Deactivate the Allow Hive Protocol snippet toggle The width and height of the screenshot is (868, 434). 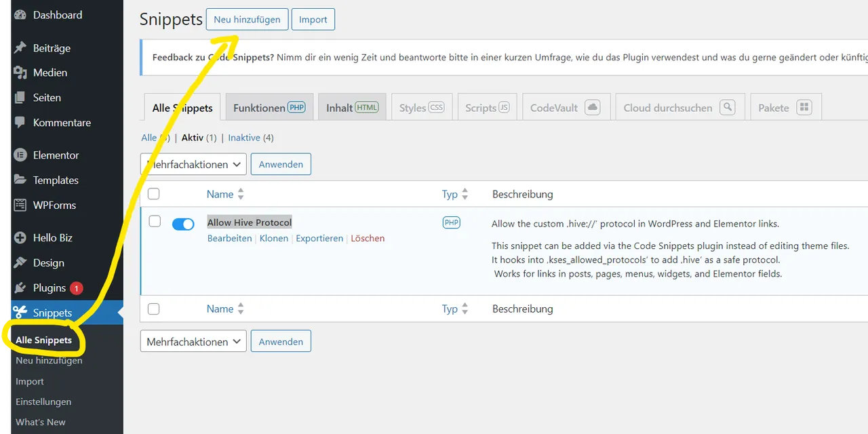183,224
